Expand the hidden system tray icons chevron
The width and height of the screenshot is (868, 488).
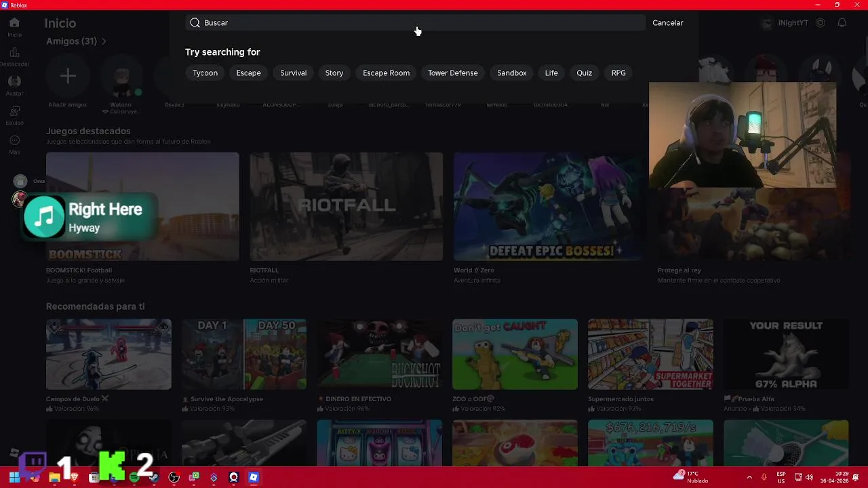749,477
